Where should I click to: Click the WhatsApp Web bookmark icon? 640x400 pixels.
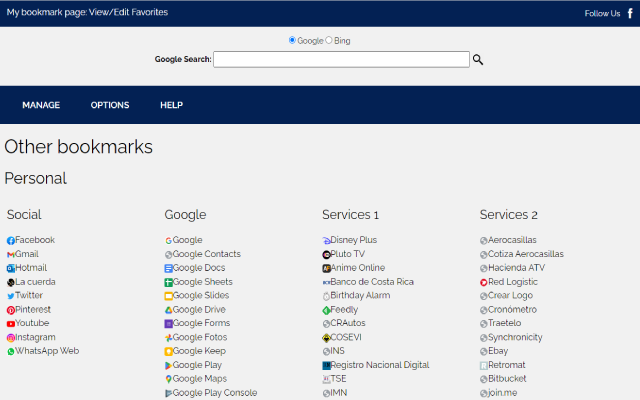pyautogui.click(x=11, y=352)
